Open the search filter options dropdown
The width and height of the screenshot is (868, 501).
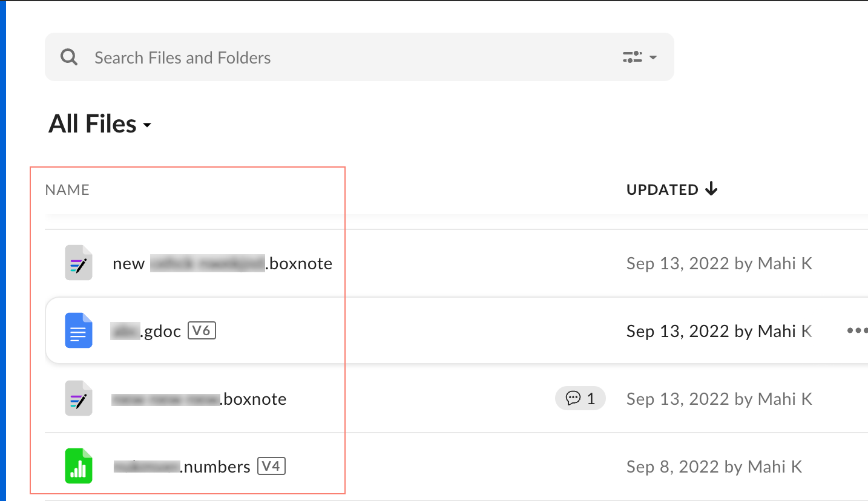coord(640,57)
